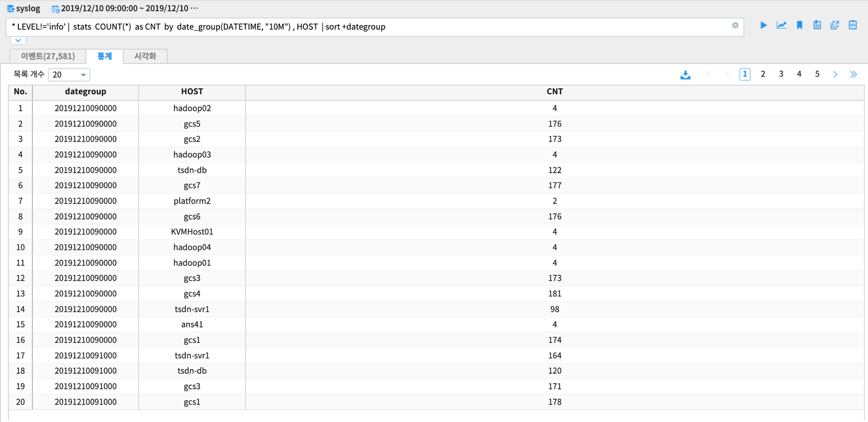Open the line chart visualization icon
The width and height of the screenshot is (868, 422).
coord(782,25)
